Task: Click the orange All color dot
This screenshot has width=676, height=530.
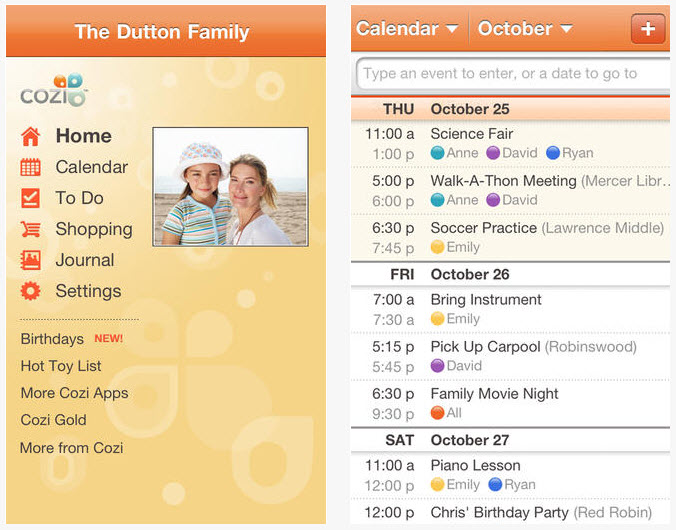Action: (437, 413)
